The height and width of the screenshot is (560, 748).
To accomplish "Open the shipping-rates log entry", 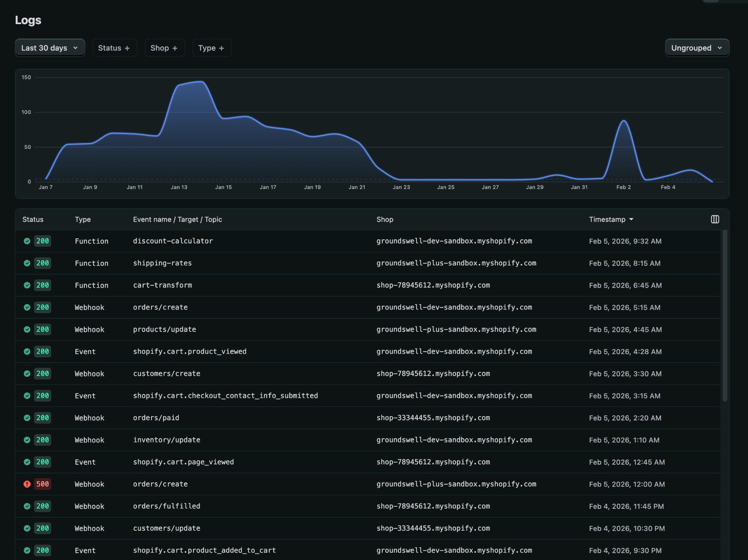I will click(367, 263).
